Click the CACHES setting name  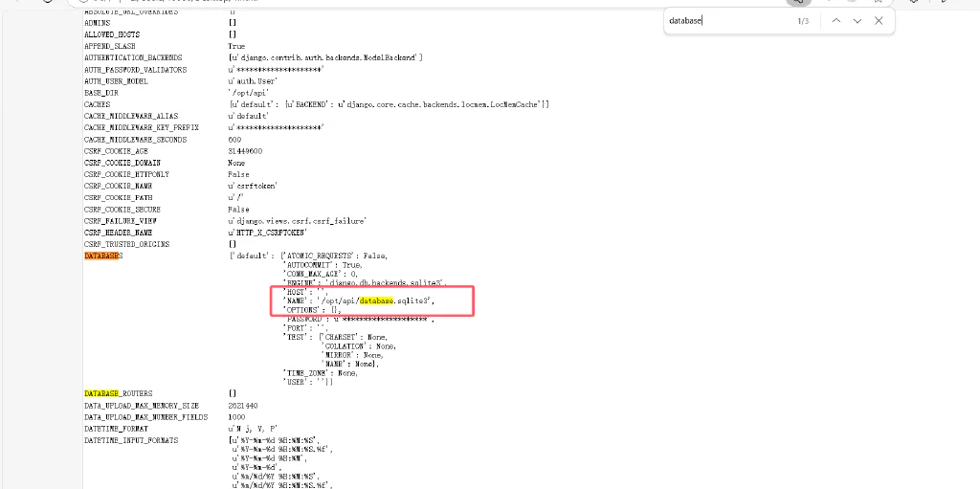pos(97,104)
